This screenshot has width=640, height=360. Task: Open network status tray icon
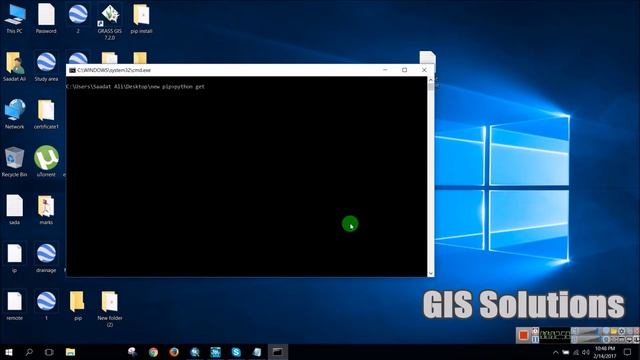click(576, 352)
